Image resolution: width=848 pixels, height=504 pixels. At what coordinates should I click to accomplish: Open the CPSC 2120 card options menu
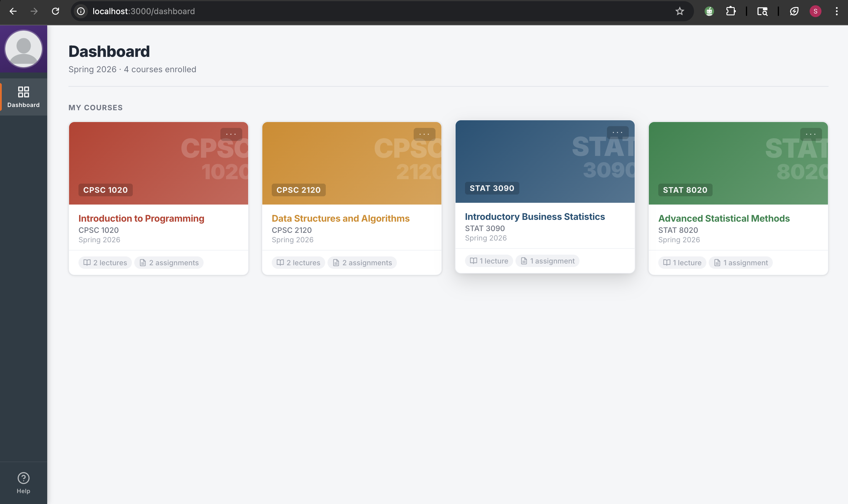424,134
